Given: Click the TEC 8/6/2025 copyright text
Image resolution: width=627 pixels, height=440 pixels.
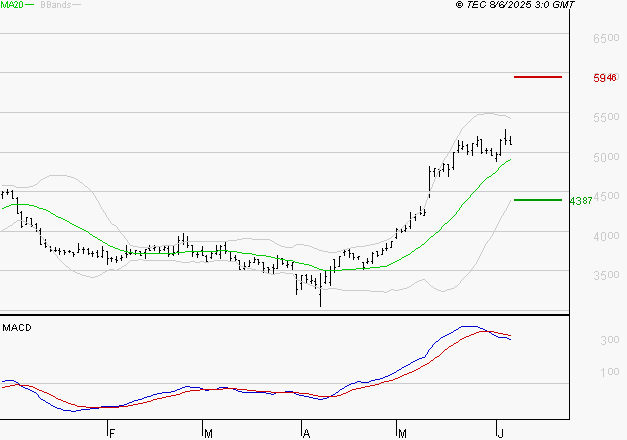Looking at the screenshot, I should 515,5.
